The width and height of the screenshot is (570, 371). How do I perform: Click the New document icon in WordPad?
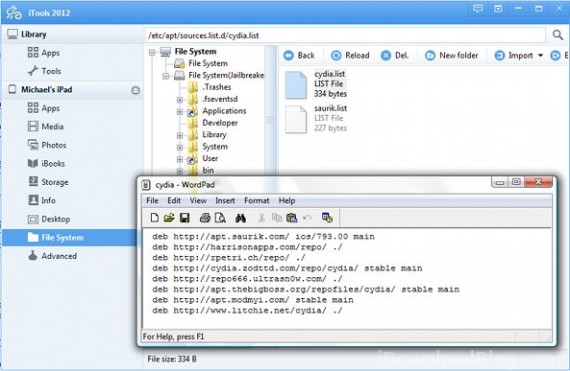coord(154,218)
